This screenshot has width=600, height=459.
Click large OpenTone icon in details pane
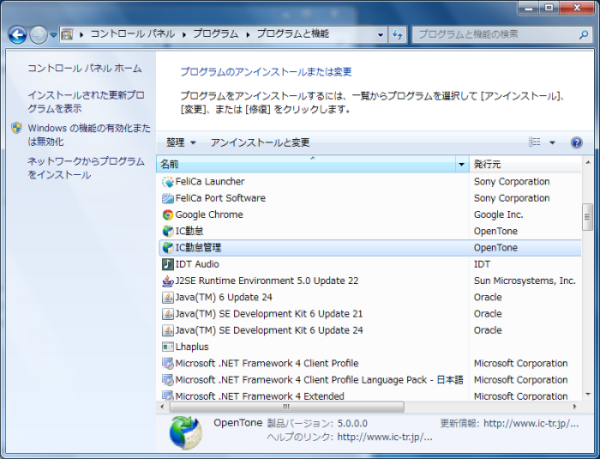(x=186, y=433)
